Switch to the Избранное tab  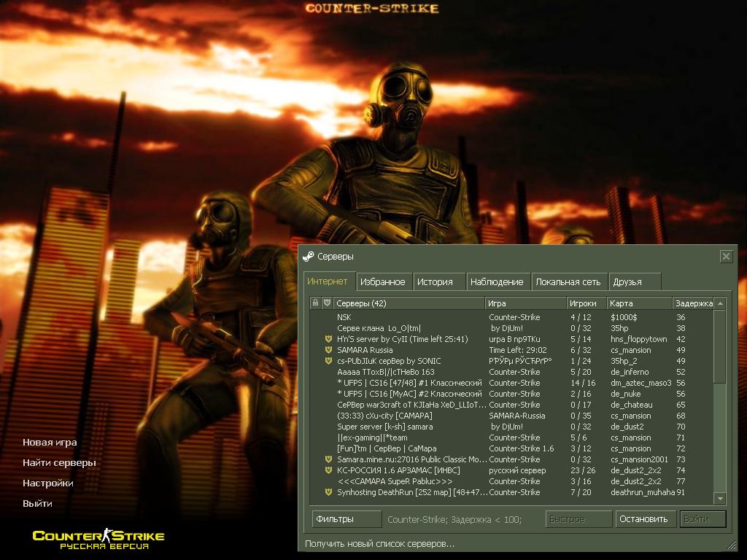(383, 282)
